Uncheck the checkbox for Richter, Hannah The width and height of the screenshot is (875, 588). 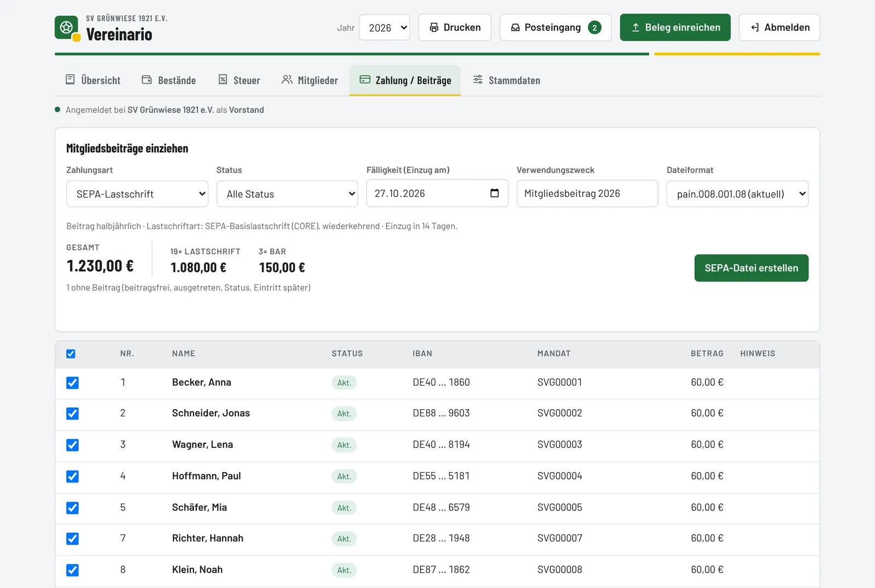(72, 539)
